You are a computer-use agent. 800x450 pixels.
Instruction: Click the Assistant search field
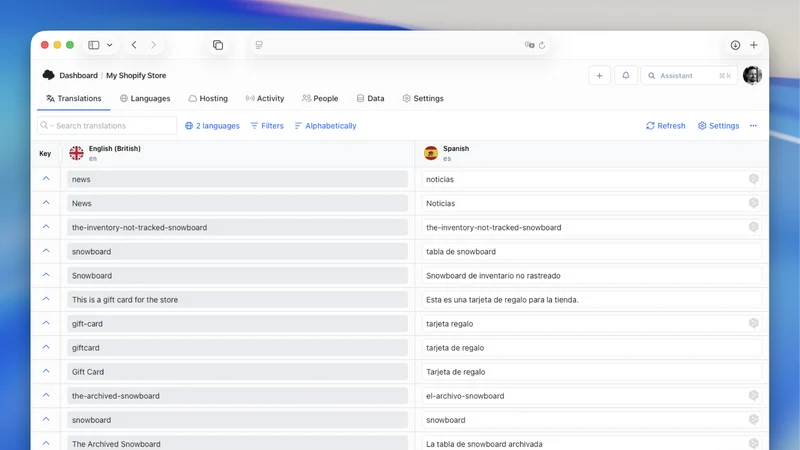tap(689, 76)
